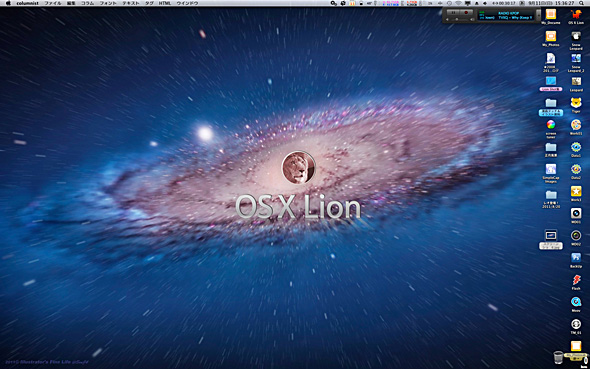590x369 pixels.
Task: Open the Spotlight search magnifier
Action: [x=581, y=3]
